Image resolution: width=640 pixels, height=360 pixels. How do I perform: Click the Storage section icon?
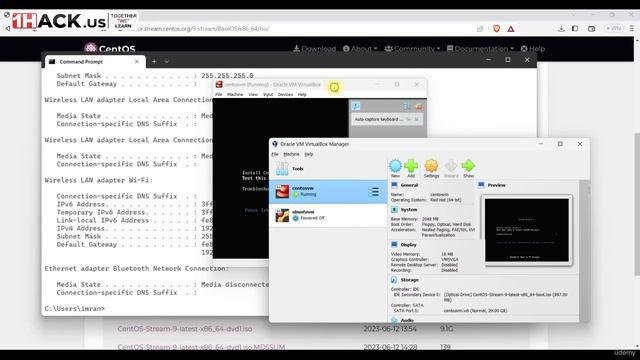[394, 280]
